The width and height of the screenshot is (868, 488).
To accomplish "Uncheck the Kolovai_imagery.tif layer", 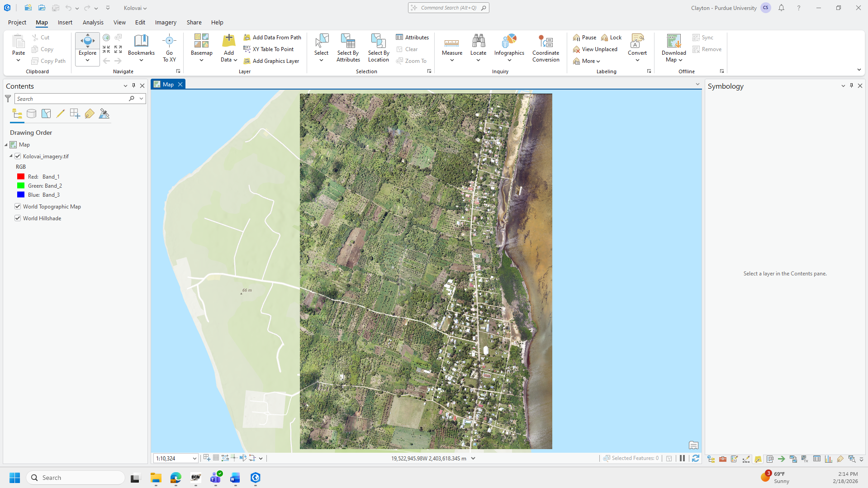I will coord(18,156).
